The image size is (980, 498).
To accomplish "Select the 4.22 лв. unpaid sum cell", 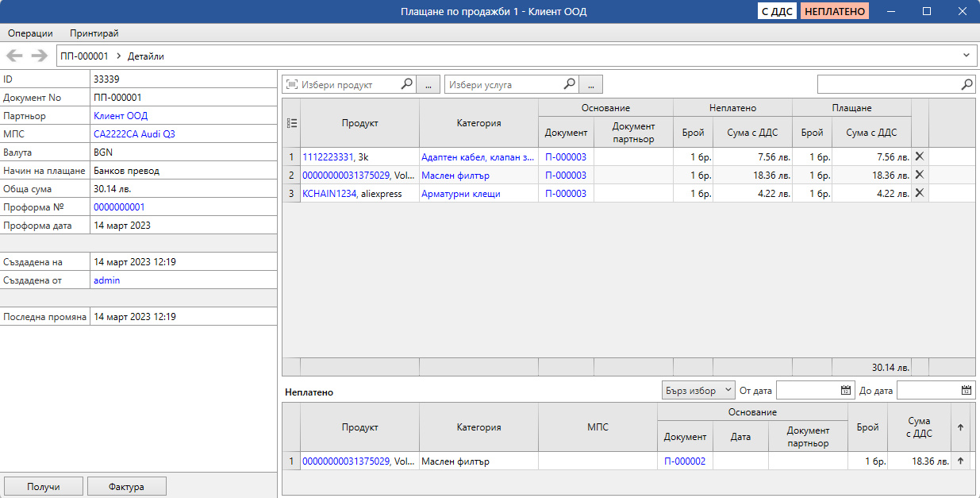I will [752, 194].
